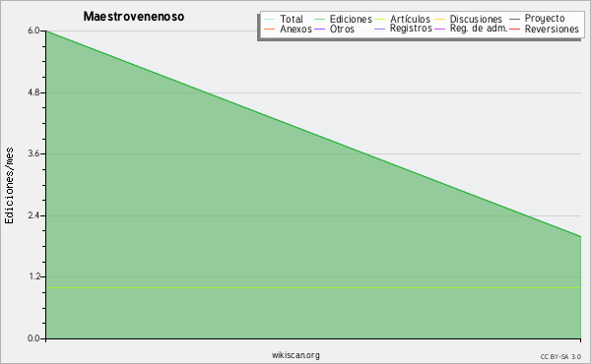This screenshot has width=591, height=364.
Task: Click the 3.6 y-axis value
Action: point(33,153)
